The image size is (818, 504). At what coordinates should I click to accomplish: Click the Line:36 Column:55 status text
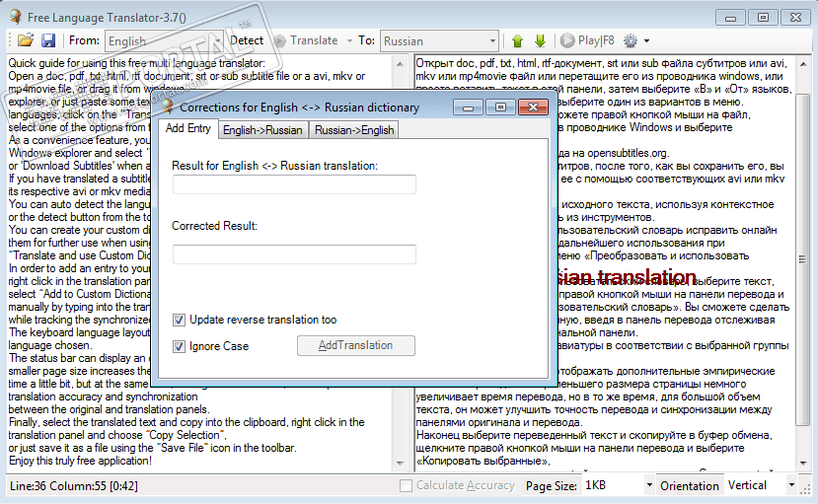74,486
